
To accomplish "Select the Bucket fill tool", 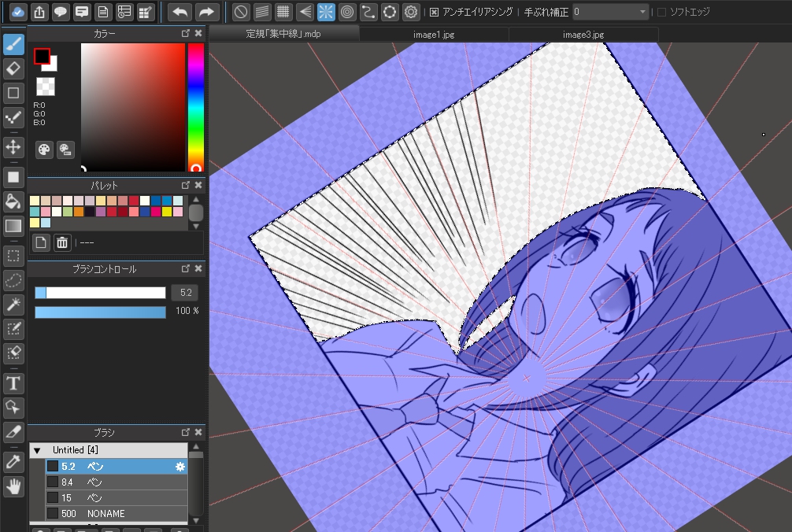I will 13,201.
